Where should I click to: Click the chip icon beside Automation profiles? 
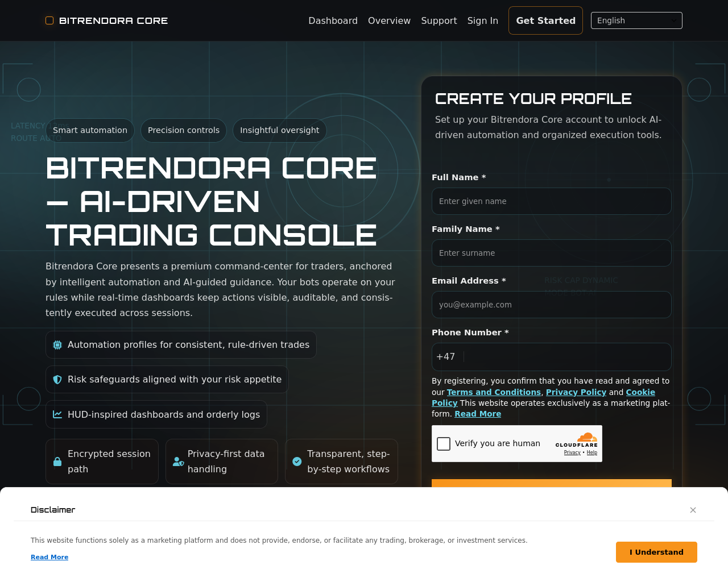(x=57, y=345)
